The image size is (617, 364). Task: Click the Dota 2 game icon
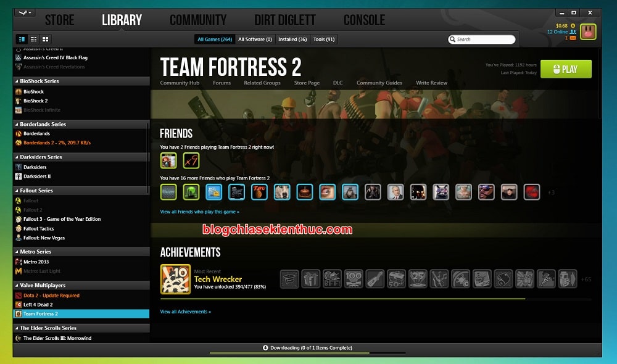pos(18,296)
